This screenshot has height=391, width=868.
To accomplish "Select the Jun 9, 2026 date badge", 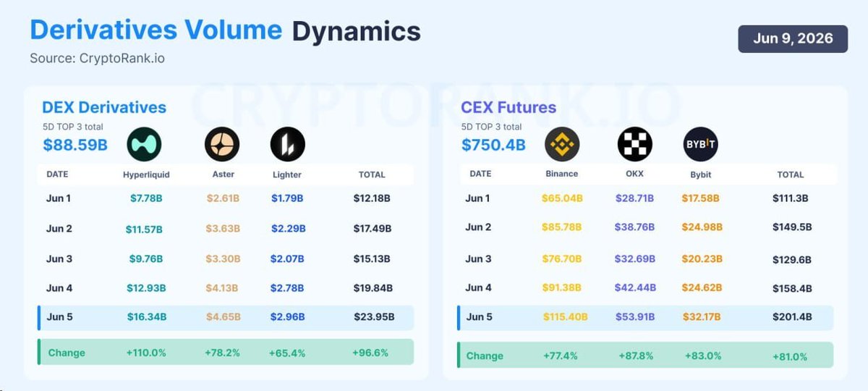I will pos(793,39).
